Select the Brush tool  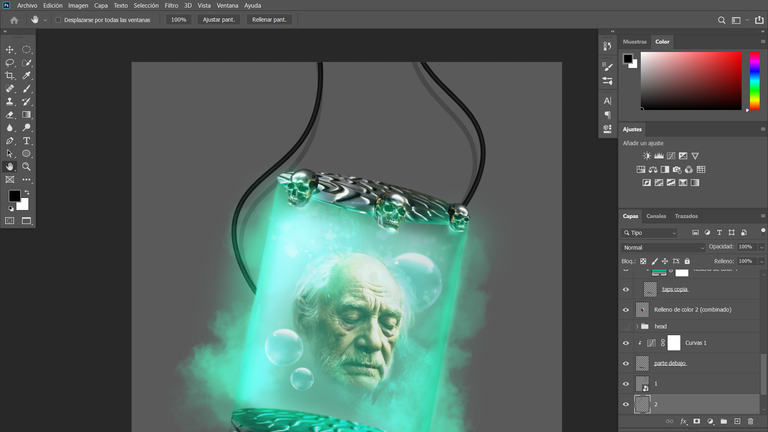pyautogui.click(x=26, y=89)
